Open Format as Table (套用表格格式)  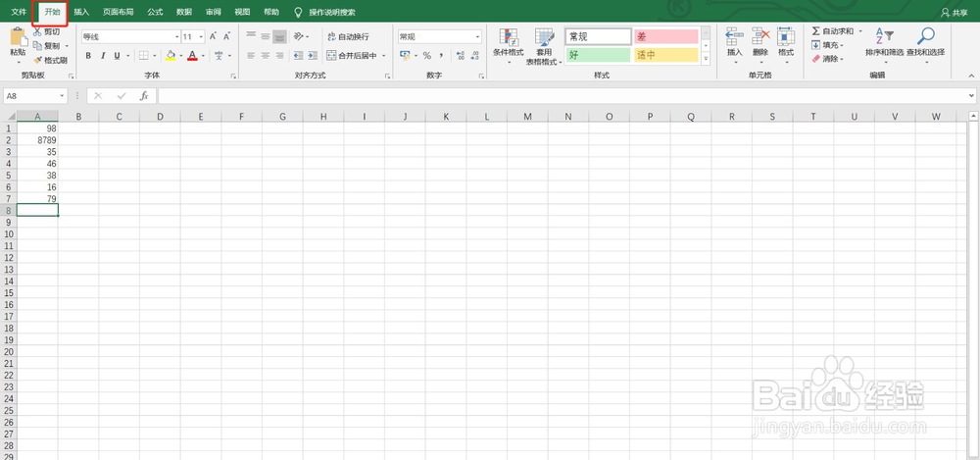[x=544, y=46]
